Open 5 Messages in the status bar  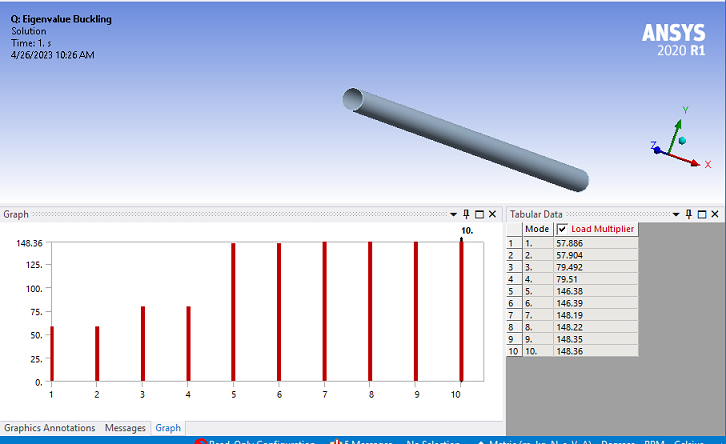363,441
